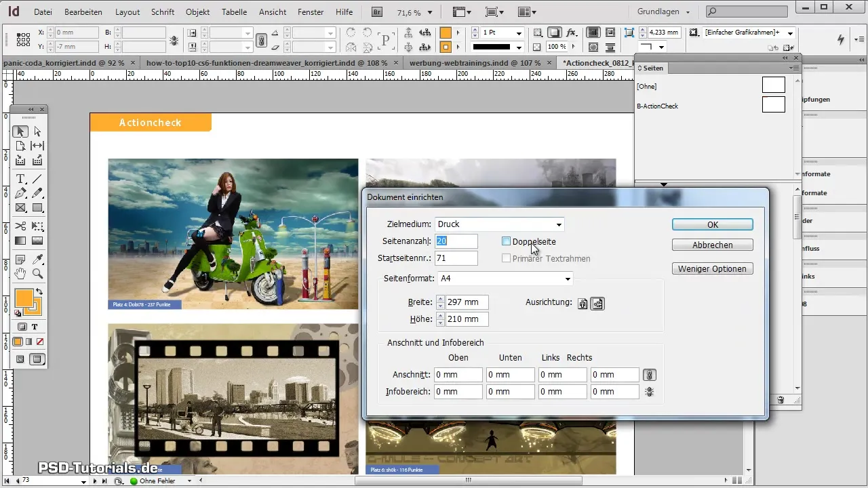Switch to panic-coda_korrigiert.indd tab
Viewport: 868px width, 488px height.
[x=63, y=62]
